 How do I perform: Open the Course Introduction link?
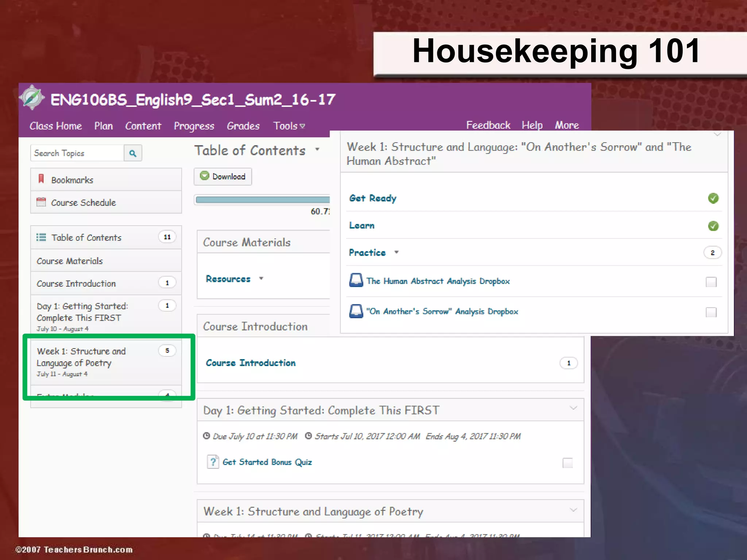[x=251, y=363]
